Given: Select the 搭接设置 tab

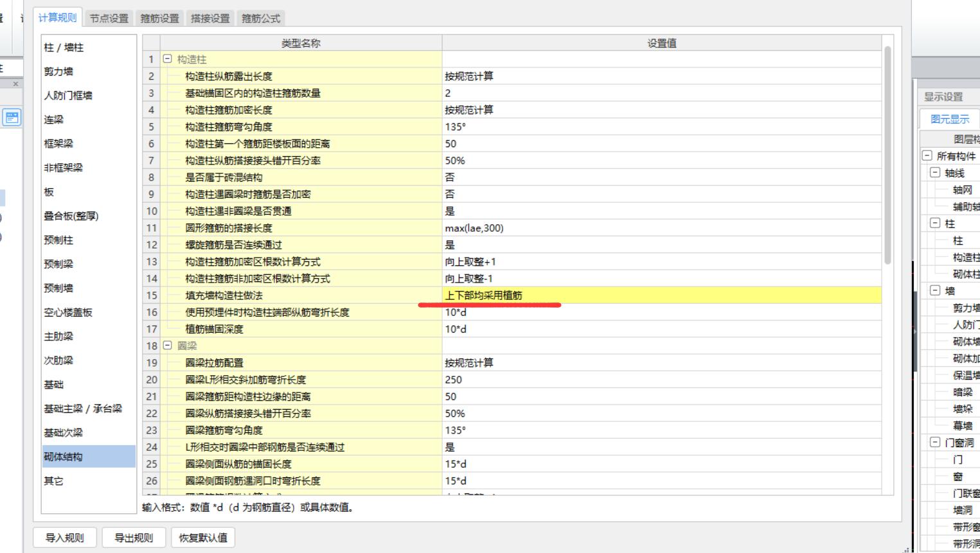Looking at the screenshot, I should tap(210, 19).
